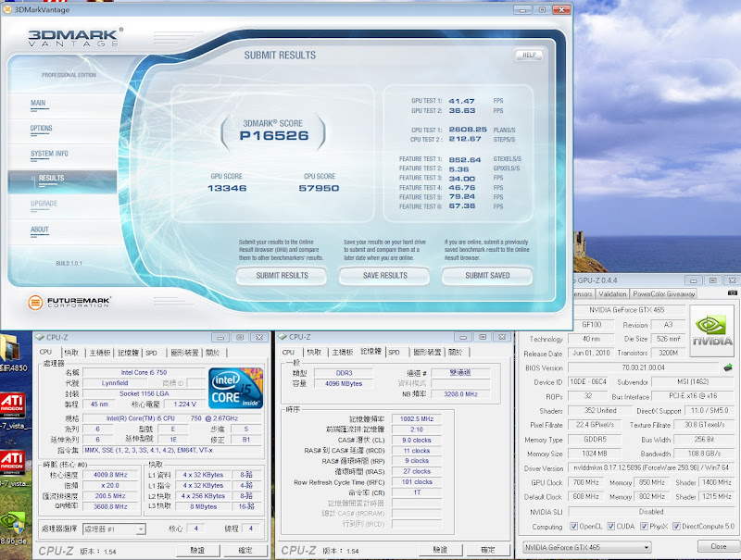Switch to 關於 tab in left CPU-Z
Image resolution: width=741 pixels, height=560 pixels.
(213, 353)
